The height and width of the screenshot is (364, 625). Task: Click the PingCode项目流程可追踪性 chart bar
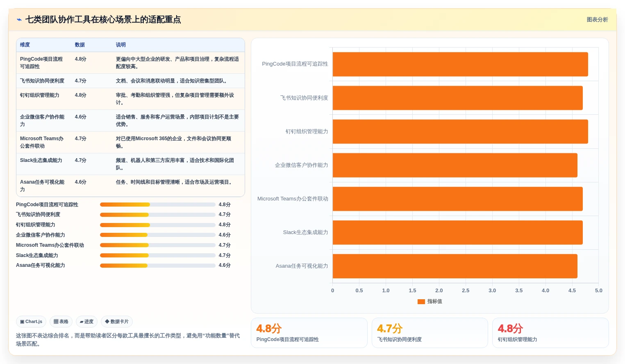click(460, 64)
